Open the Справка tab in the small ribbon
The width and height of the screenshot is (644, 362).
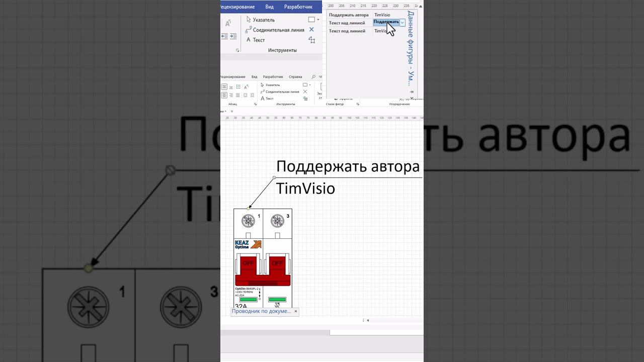coord(296,77)
